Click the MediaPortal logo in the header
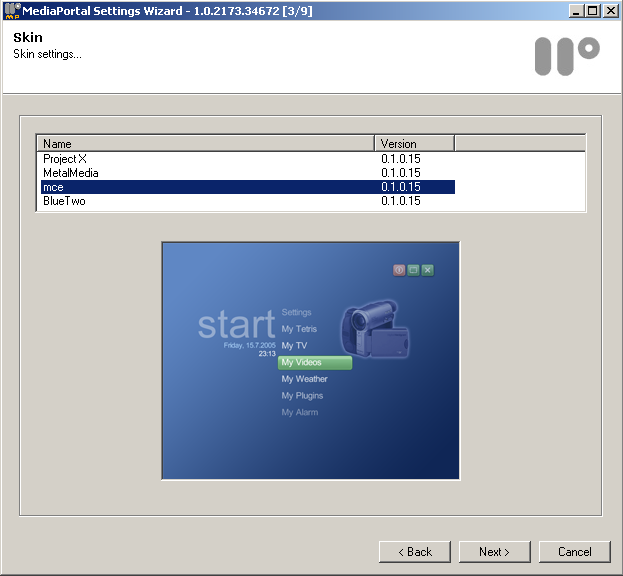Viewport: 623px width, 576px height. point(567,56)
